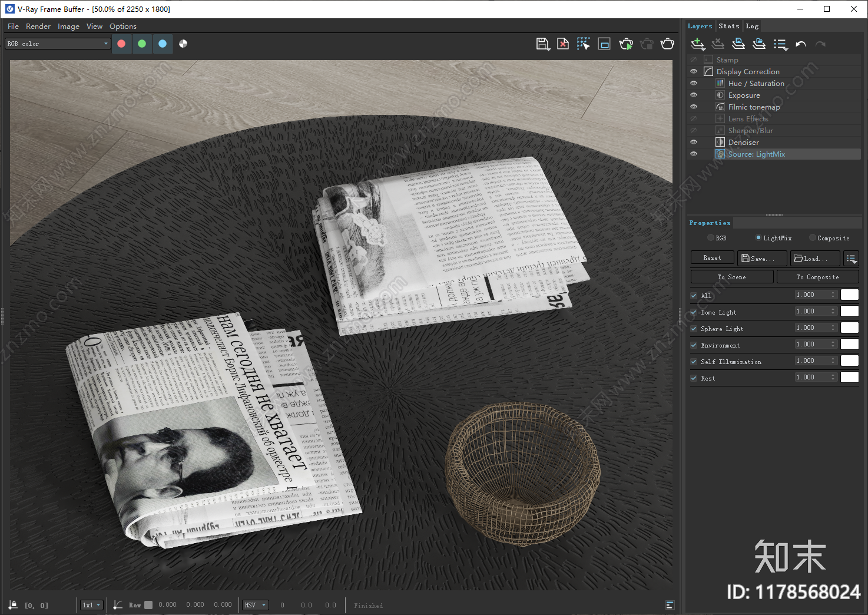The width and height of the screenshot is (868, 615).
Task: Enable the Lens Effects layer visibility
Action: tap(694, 118)
